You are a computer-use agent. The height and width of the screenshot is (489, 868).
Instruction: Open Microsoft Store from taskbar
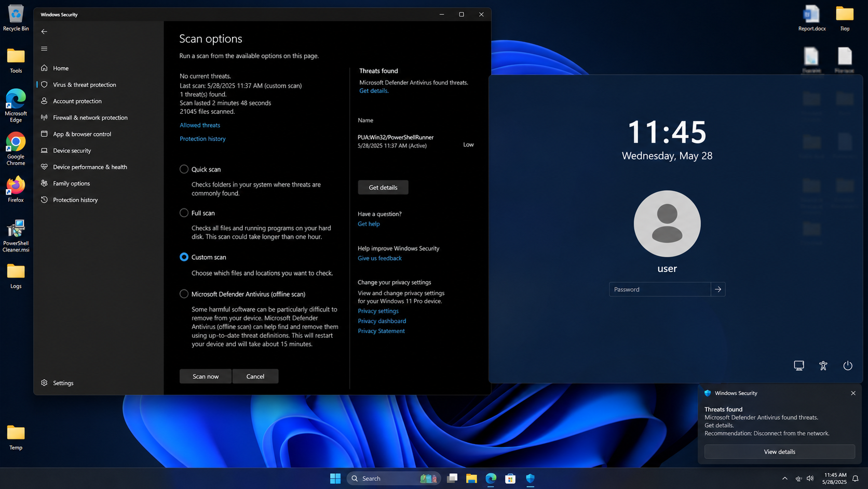pyautogui.click(x=510, y=479)
